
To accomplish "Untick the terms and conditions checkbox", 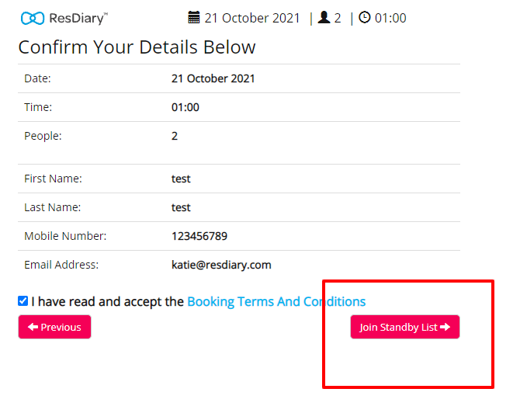I will [23, 301].
